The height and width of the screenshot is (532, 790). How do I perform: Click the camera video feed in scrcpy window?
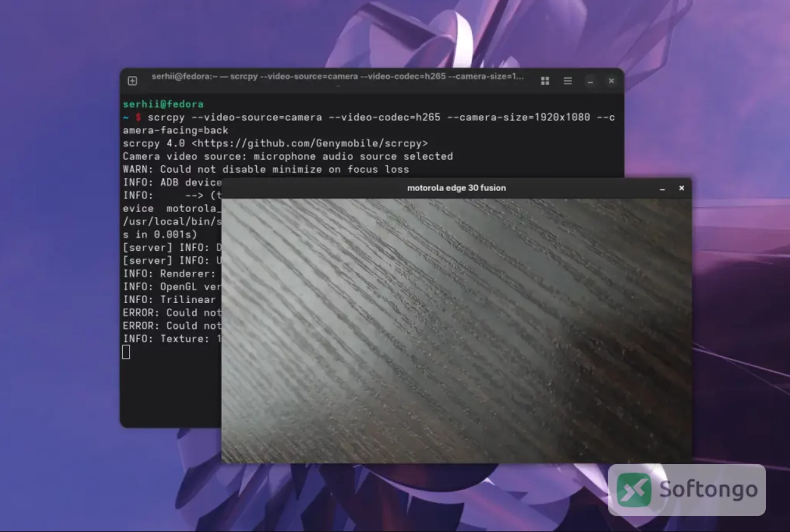pyautogui.click(x=456, y=331)
